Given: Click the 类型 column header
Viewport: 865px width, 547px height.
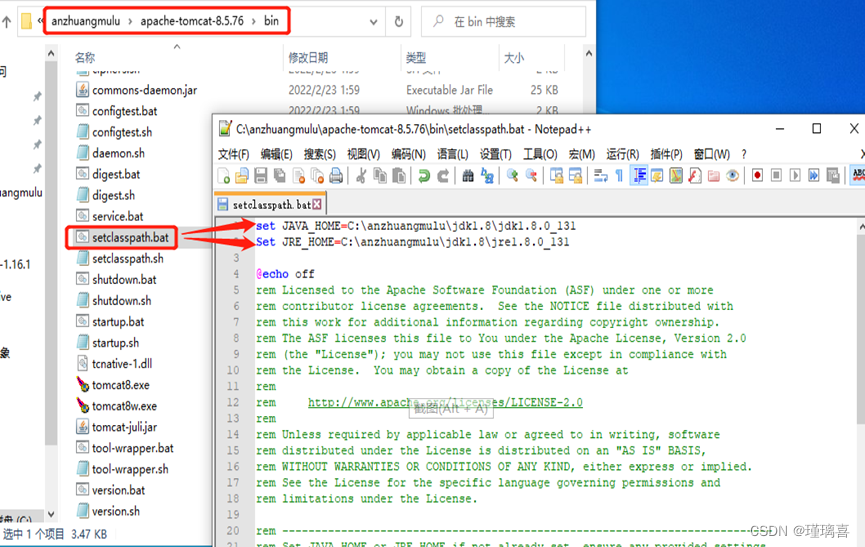Looking at the screenshot, I should [x=415, y=57].
